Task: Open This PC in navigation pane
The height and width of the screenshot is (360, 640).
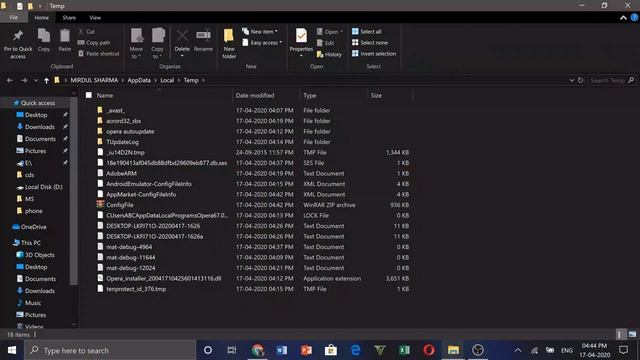Action: click(31, 243)
